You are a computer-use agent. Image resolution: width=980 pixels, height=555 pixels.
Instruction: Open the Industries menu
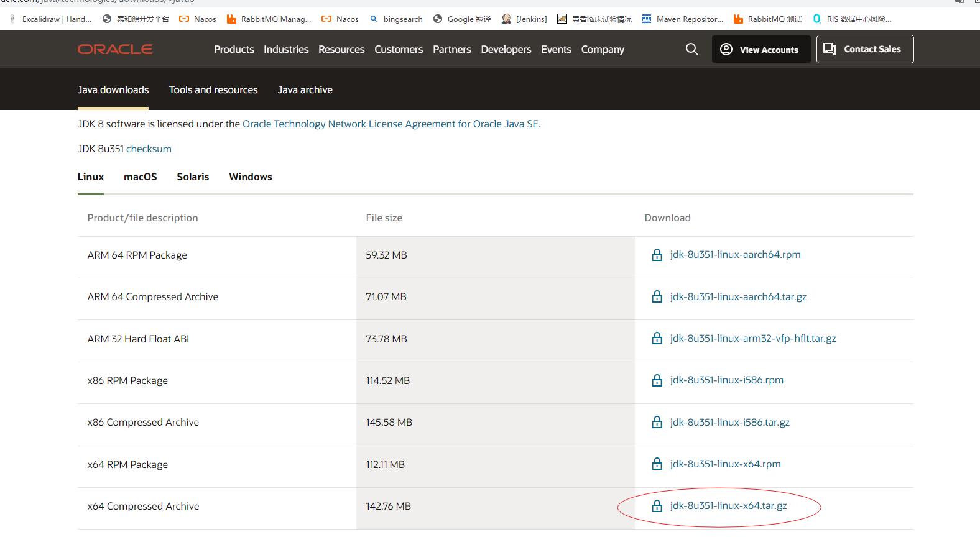286,49
